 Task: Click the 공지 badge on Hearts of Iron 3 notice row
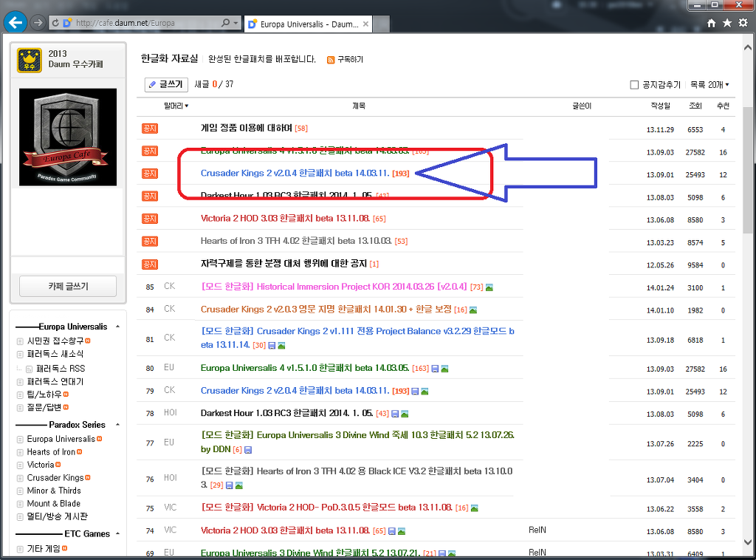(x=150, y=241)
